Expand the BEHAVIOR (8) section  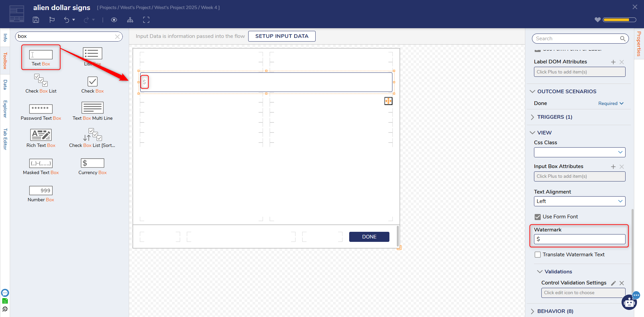click(555, 311)
